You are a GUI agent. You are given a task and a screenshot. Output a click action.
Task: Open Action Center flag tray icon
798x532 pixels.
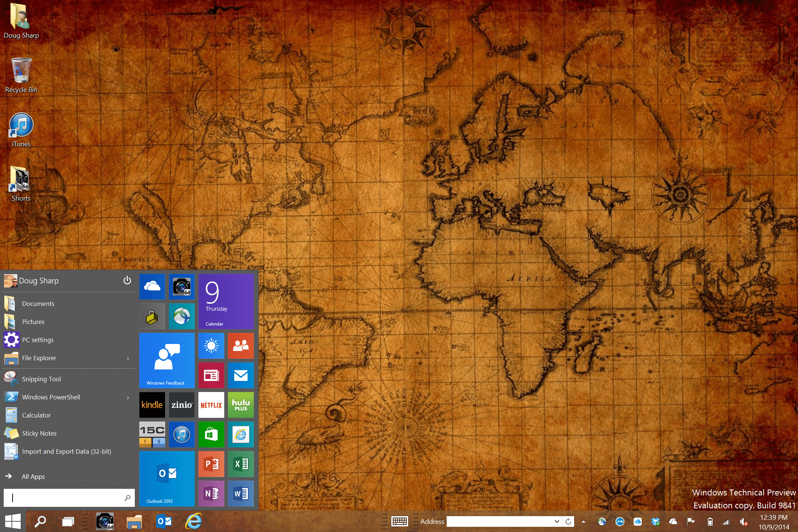690,521
